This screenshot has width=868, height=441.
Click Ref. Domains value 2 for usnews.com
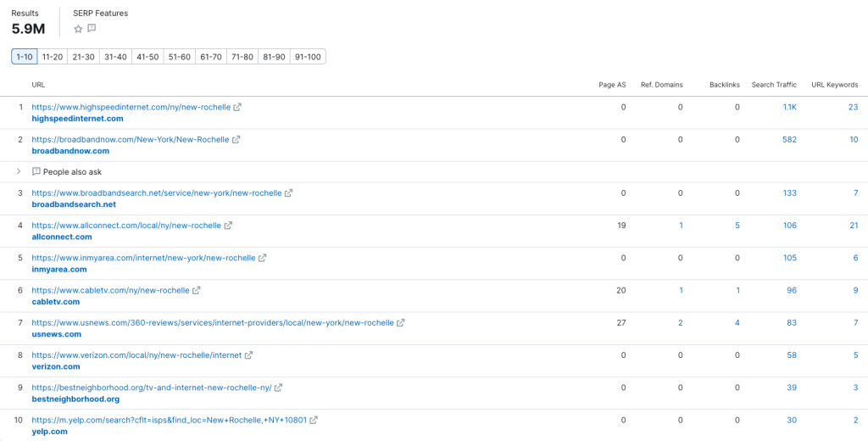[x=681, y=322]
